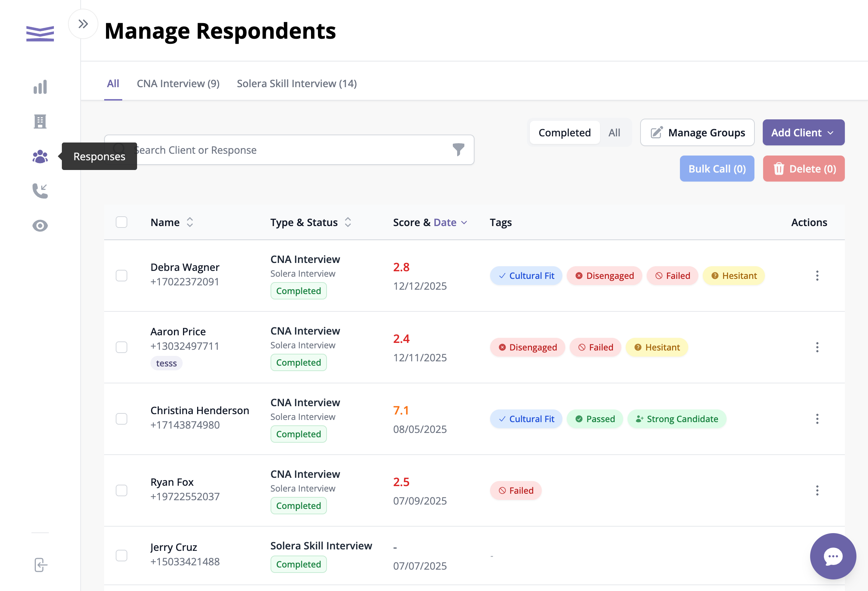Image resolution: width=868 pixels, height=591 pixels.
Task: Click Debra Wagner's Cultural Fit tag
Action: point(526,276)
